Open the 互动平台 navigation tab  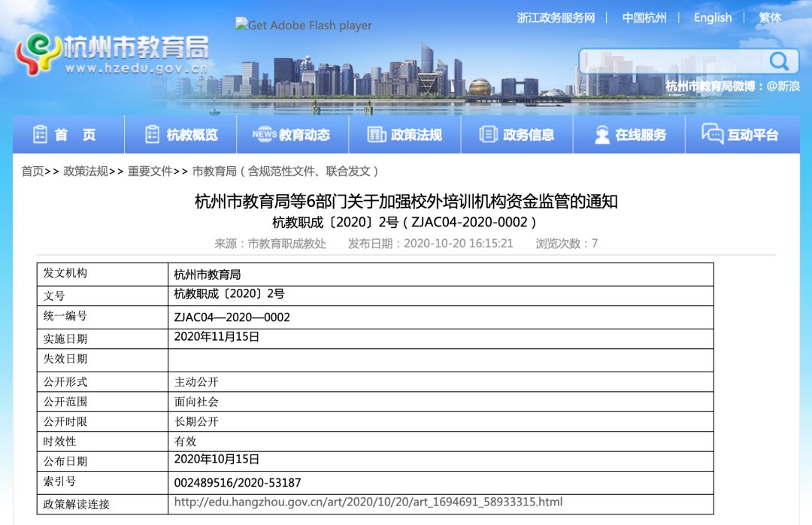tap(743, 135)
